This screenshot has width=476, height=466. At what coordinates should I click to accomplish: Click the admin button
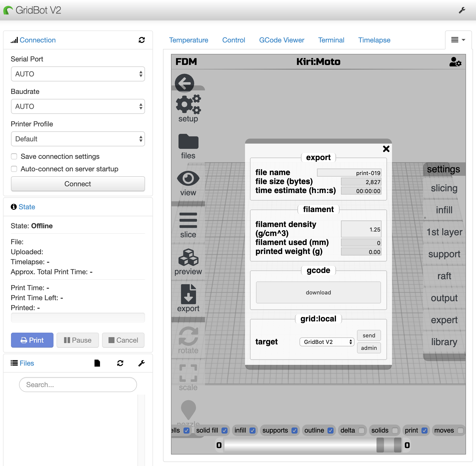point(369,348)
